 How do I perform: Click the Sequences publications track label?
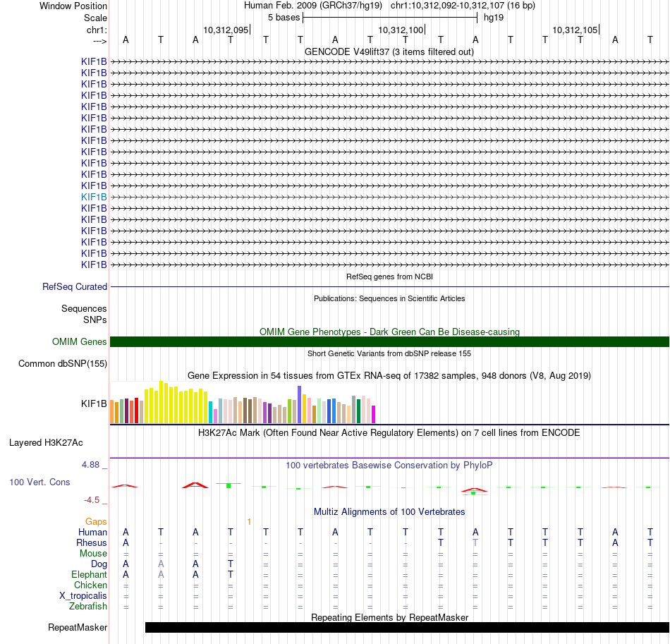[x=84, y=308]
